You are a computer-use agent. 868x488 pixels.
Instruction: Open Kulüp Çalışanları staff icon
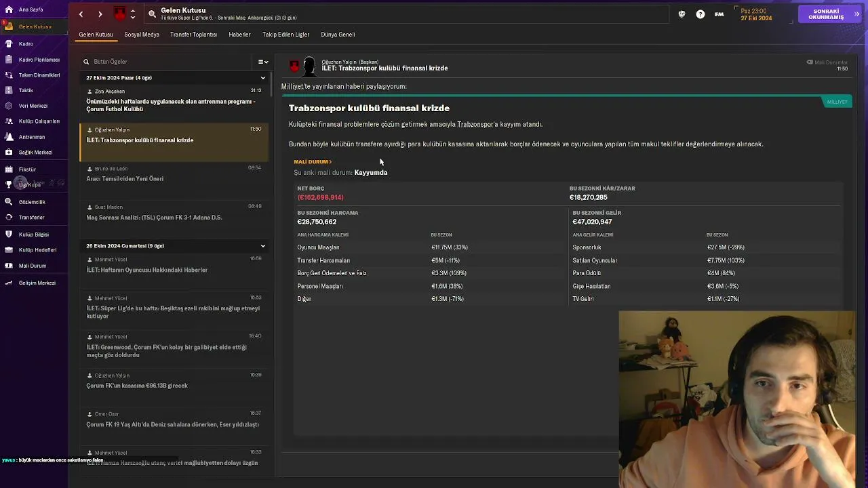(x=9, y=121)
